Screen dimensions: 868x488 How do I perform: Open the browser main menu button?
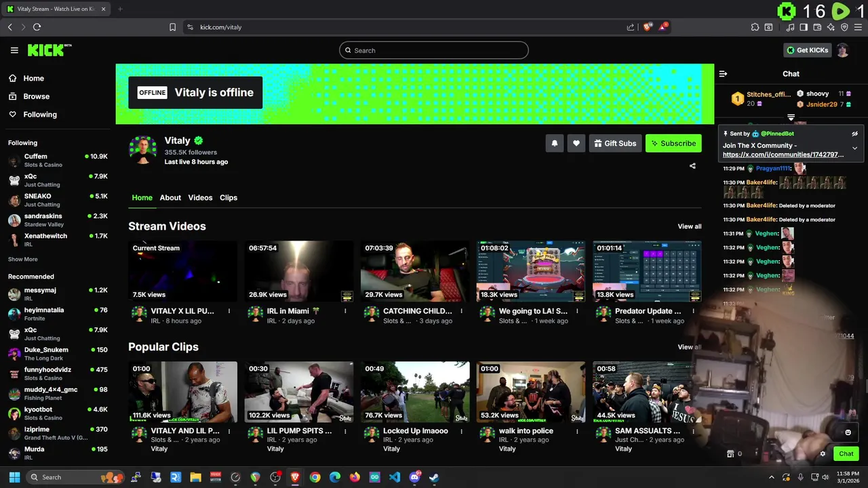858,27
